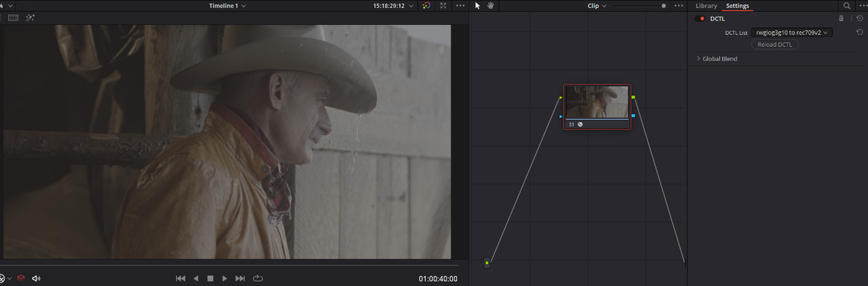Screen dimensions: 868x286
Task: Open the DCTL List dropdown
Action: tap(792, 32)
